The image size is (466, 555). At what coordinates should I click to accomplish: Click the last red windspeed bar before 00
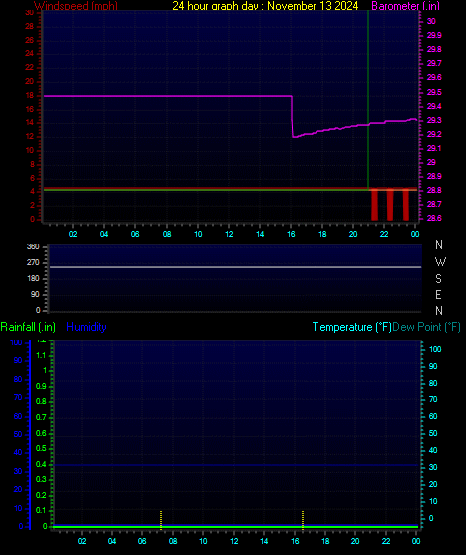click(x=406, y=205)
